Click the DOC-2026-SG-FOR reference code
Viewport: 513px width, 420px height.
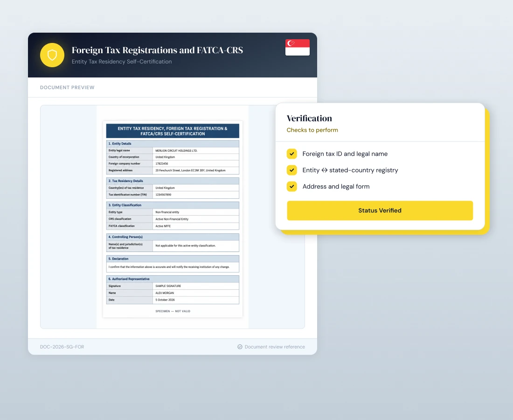tap(62, 347)
